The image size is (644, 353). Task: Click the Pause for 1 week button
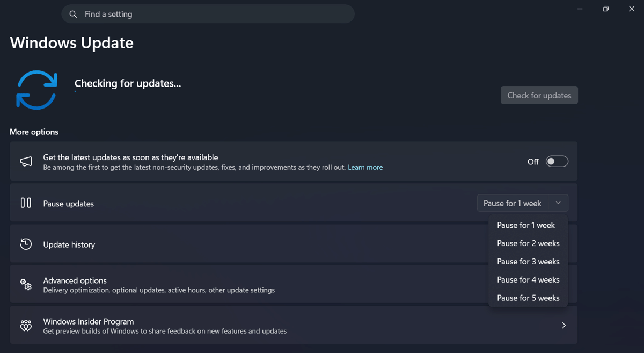pyautogui.click(x=512, y=203)
